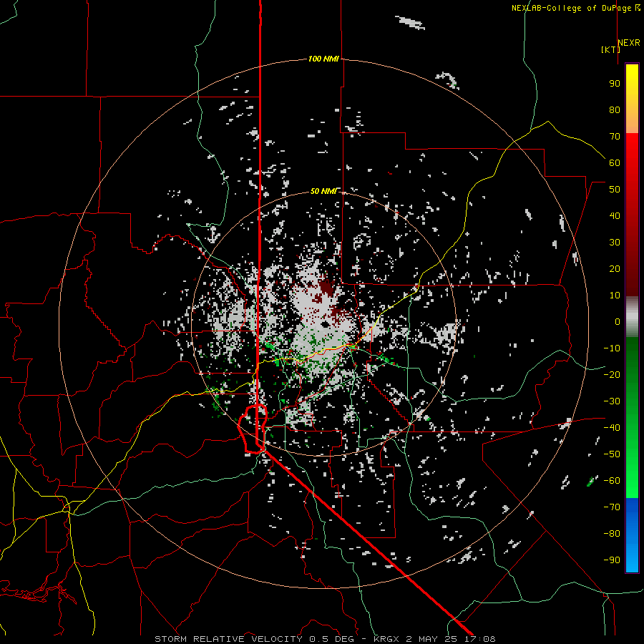Select the 20 value on the velocity scale
The width and height of the screenshot is (644, 644).
tap(615, 268)
